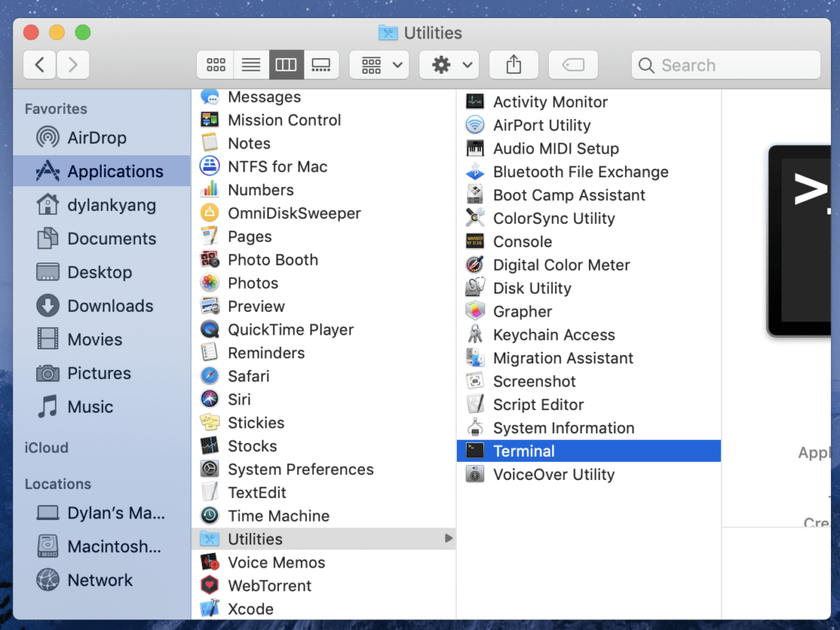
Task: Switch to list view
Action: [251, 65]
